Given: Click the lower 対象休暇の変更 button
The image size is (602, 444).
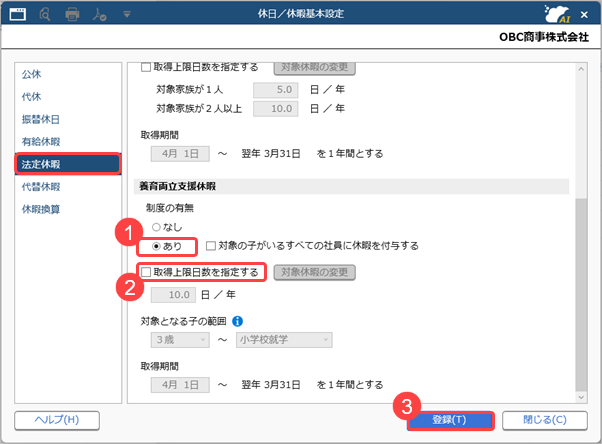Looking at the screenshot, I should [x=314, y=272].
